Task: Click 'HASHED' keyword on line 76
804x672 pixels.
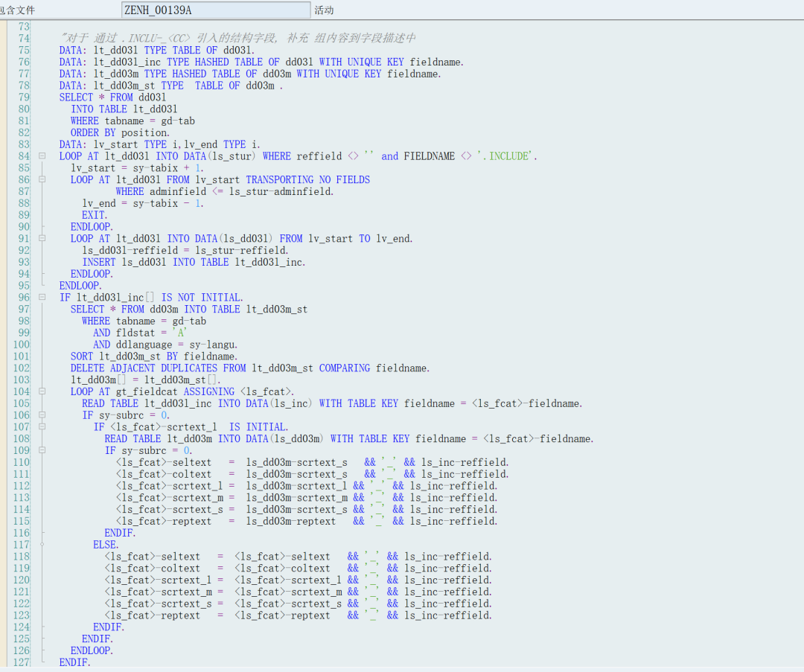Action: (x=211, y=62)
